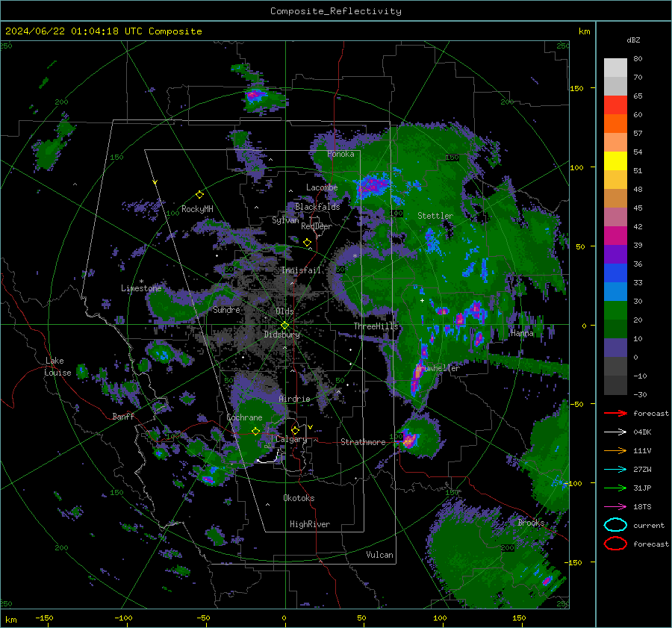Click the yellow diamond marker beside RockyMH
672x628 pixels.
click(x=199, y=195)
